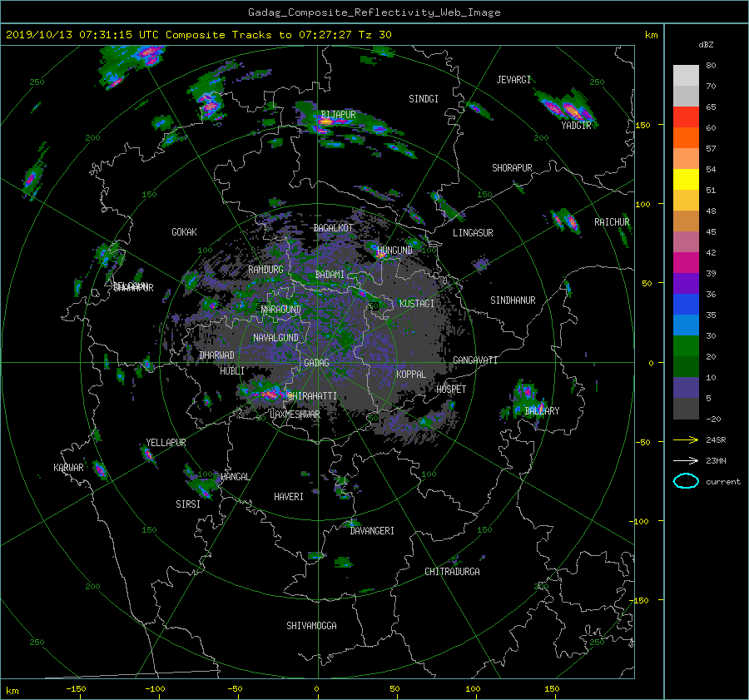Click the white 23MN arrow legend icon
The image size is (749, 700).
point(686,460)
